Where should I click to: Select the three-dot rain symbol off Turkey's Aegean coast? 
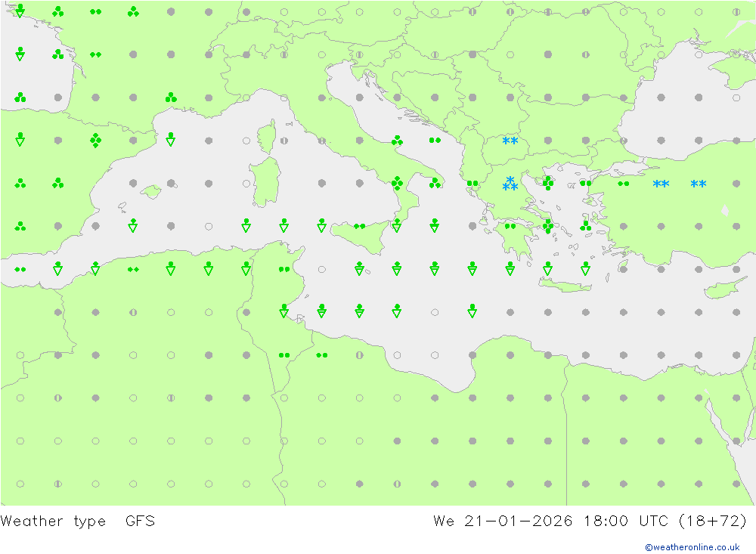(x=586, y=226)
